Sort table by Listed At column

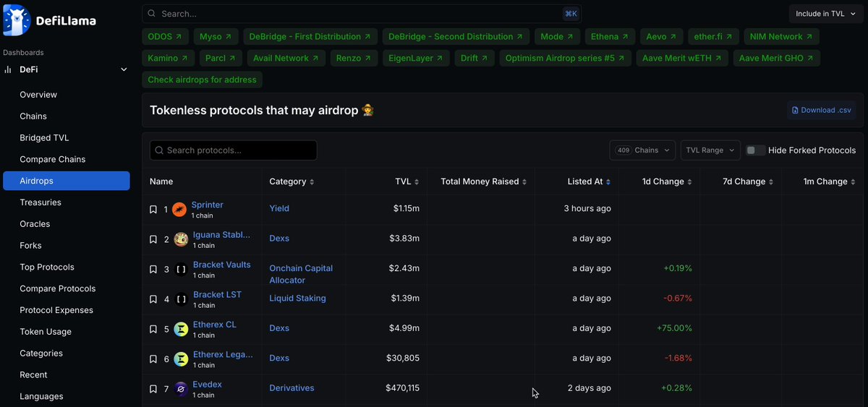pos(589,181)
